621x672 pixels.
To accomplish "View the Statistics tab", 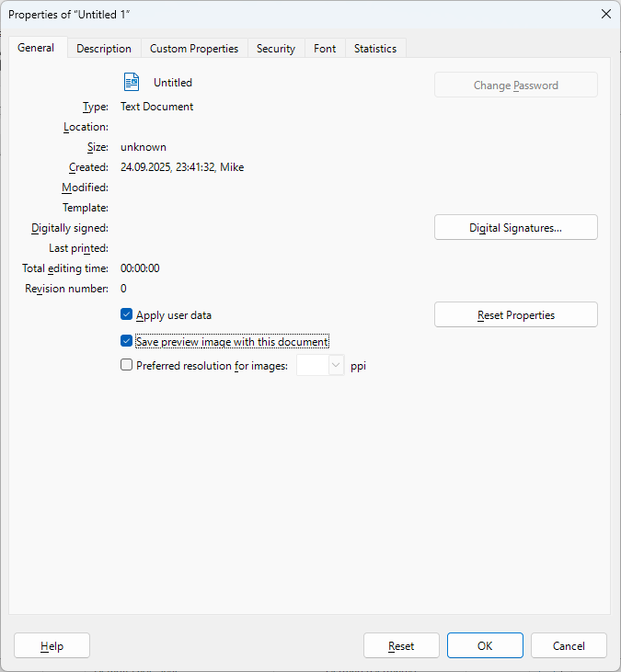I will tap(375, 49).
